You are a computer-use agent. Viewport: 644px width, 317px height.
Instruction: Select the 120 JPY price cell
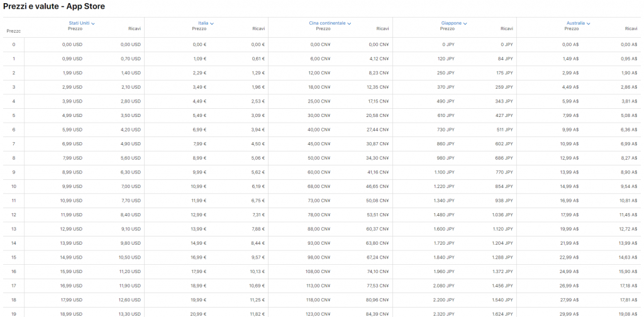(446, 58)
